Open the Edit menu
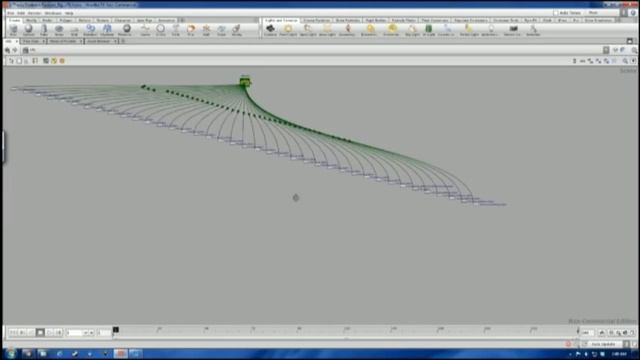640x360 pixels. click(21, 13)
